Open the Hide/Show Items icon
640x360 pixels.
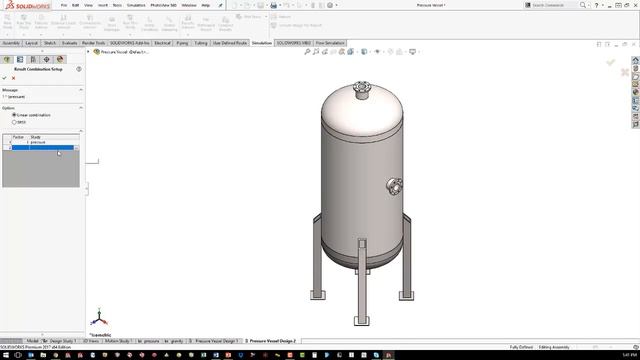click(x=377, y=52)
